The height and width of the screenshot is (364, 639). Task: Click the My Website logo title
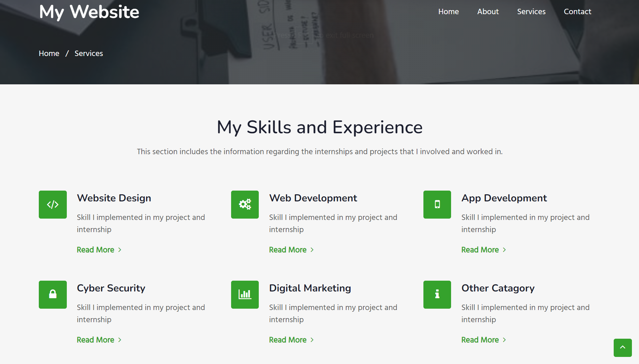(89, 12)
